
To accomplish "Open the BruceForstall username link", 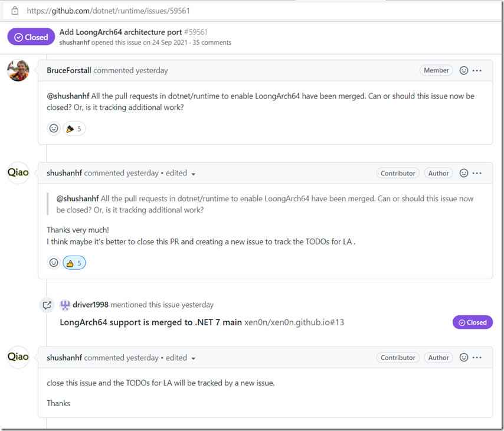I will (x=69, y=70).
